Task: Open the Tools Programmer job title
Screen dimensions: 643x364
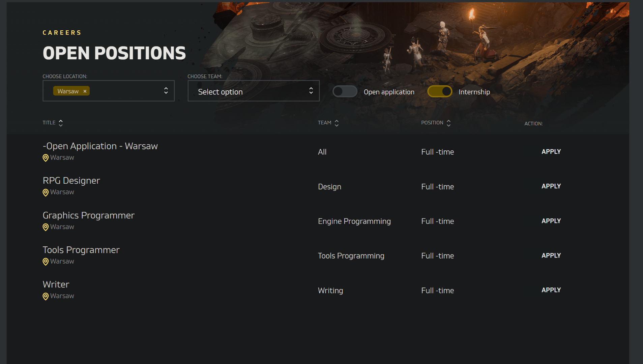Action: click(x=81, y=250)
